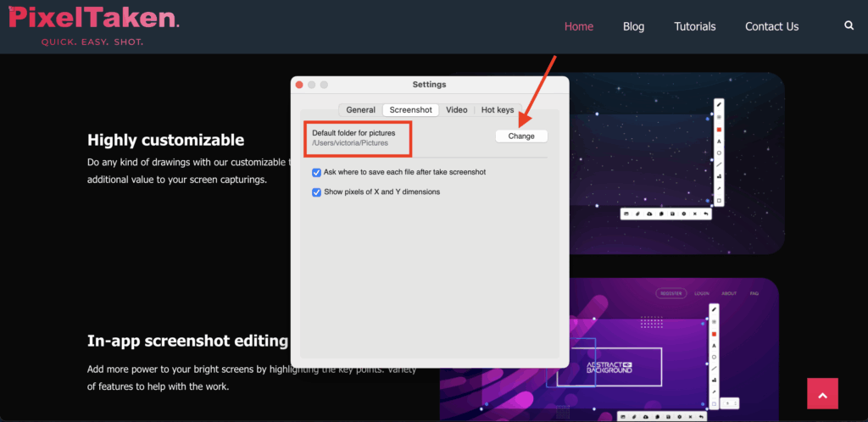Click FAQ in the purple preview
This screenshot has height=422, width=868.
(x=754, y=294)
